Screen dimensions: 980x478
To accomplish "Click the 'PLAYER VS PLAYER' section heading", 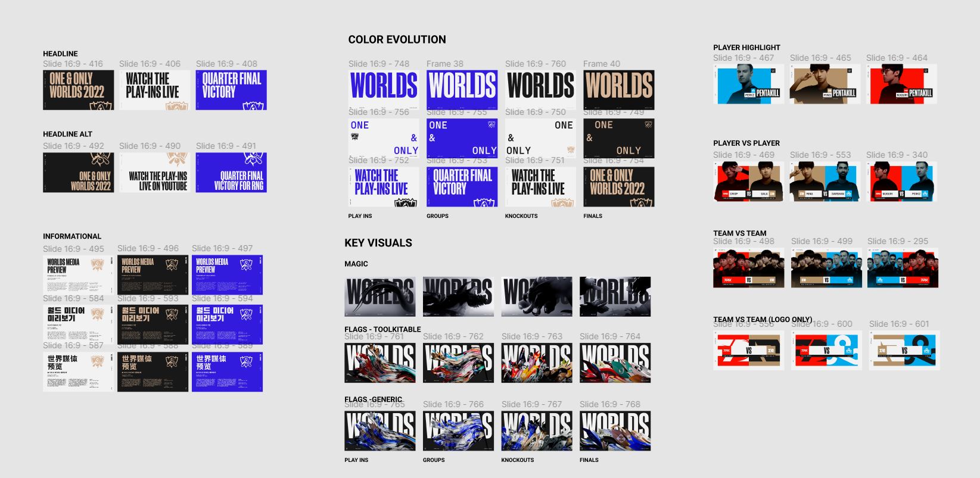I will (x=746, y=143).
